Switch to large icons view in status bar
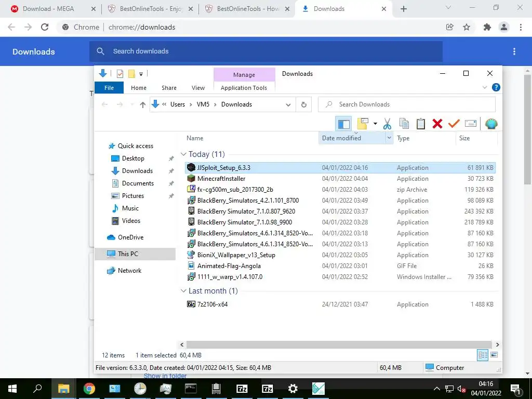 [494, 355]
